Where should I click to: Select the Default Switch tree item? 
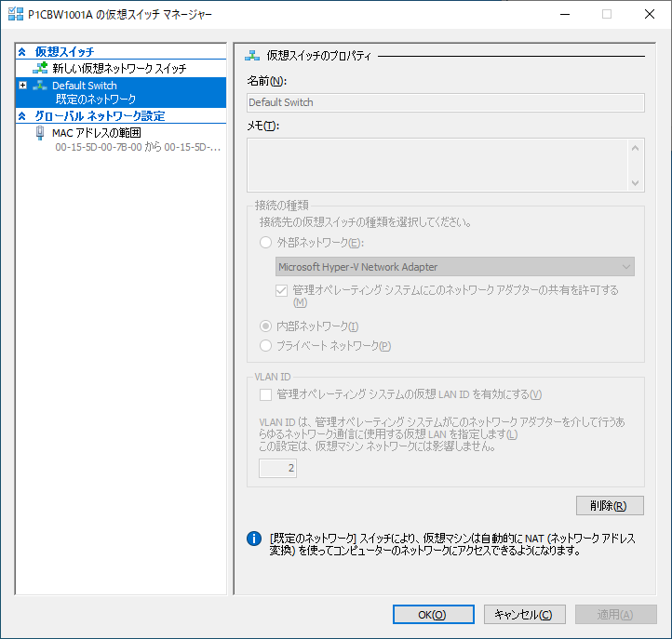click(x=121, y=92)
